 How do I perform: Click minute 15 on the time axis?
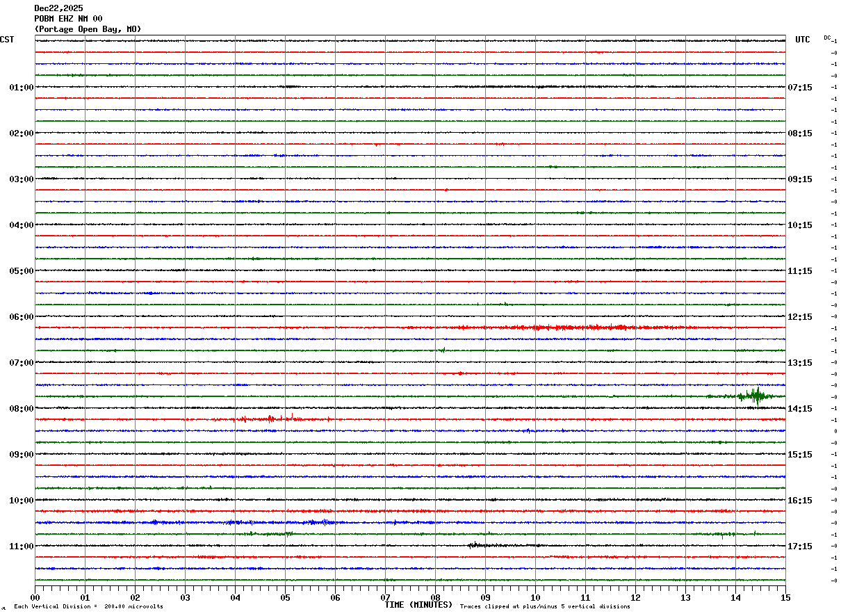[785, 597]
